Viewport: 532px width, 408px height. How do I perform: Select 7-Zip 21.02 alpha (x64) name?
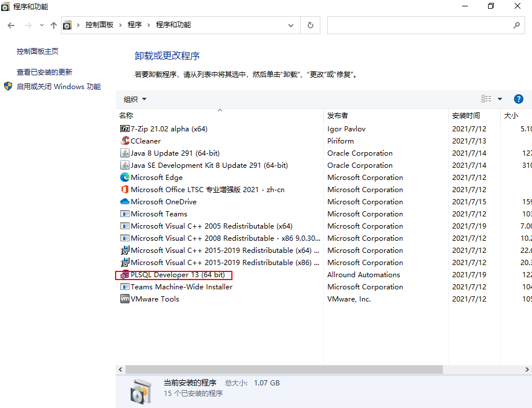point(169,128)
